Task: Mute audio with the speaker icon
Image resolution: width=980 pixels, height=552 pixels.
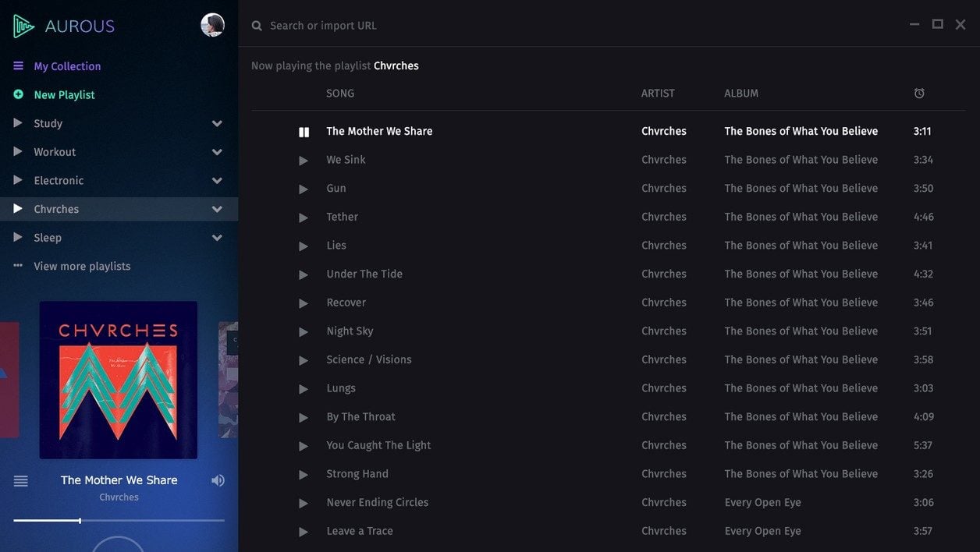Action: pyautogui.click(x=218, y=480)
